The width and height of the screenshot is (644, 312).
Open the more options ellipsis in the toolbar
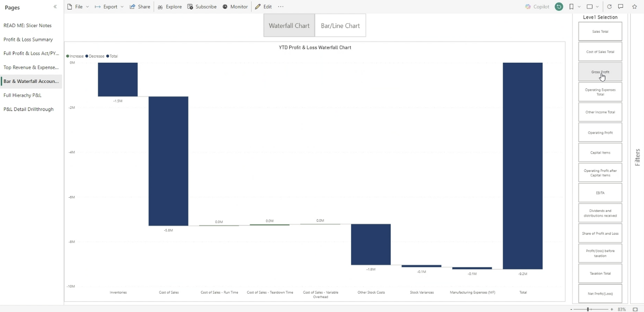pyautogui.click(x=281, y=7)
